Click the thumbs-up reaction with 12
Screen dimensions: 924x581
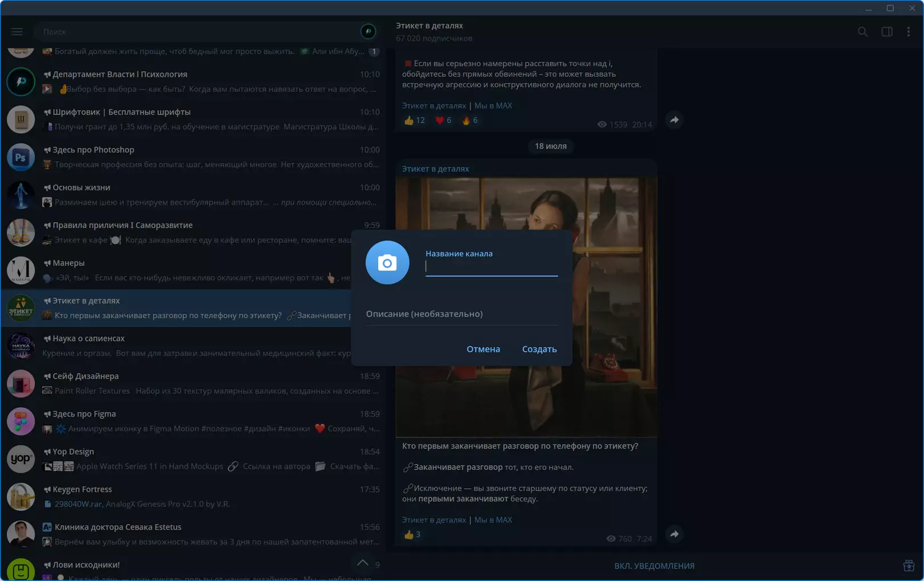(414, 120)
